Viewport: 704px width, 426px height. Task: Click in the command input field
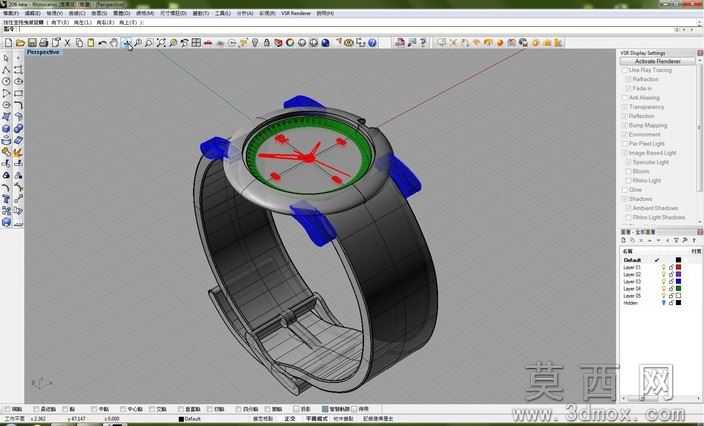346,29
